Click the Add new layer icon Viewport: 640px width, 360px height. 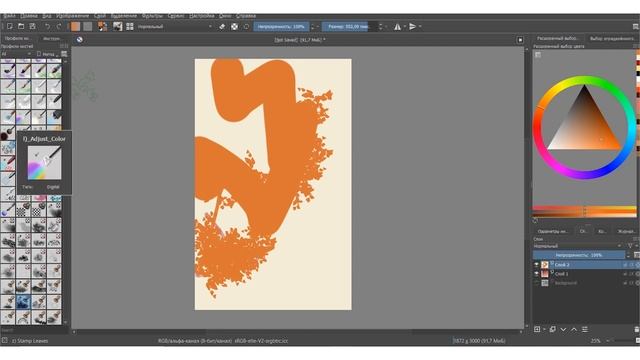(537, 329)
